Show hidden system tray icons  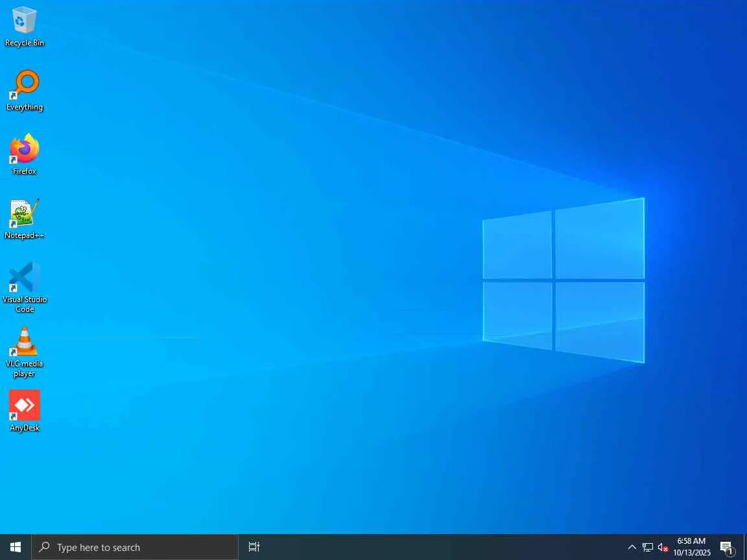click(632, 547)
